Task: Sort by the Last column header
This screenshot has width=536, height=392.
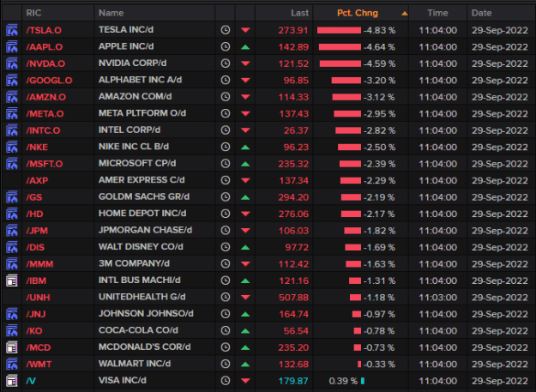Action: pyautogui.click(x=300, y=13)
